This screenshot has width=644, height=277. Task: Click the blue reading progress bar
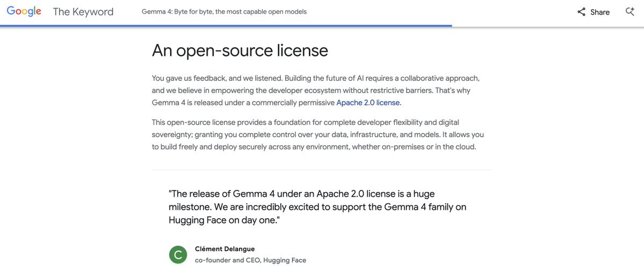226,26
